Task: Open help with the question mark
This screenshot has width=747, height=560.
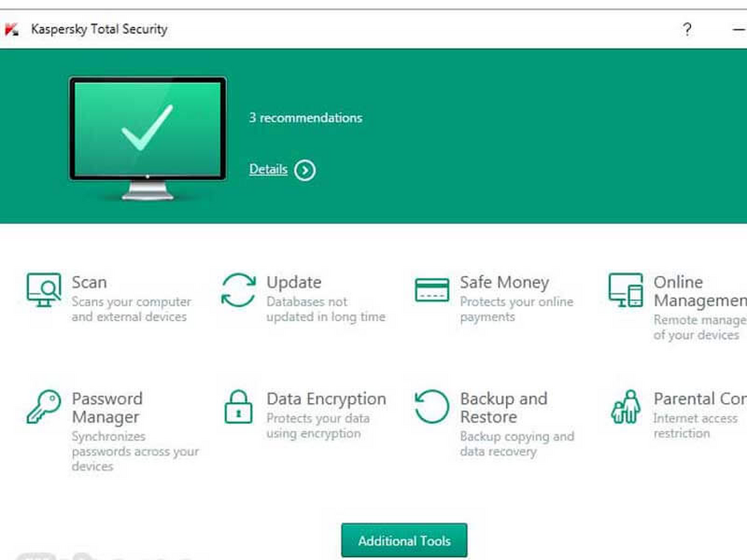Action: click(x=686, y=30)
